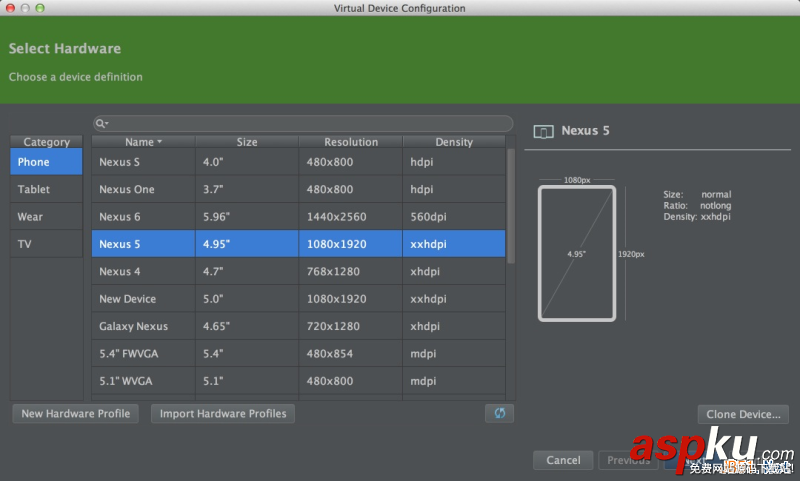Click the 3.7" size cell
Viewport: 800px width, 481px height.
pyautogui.click(x=247, y=189)
